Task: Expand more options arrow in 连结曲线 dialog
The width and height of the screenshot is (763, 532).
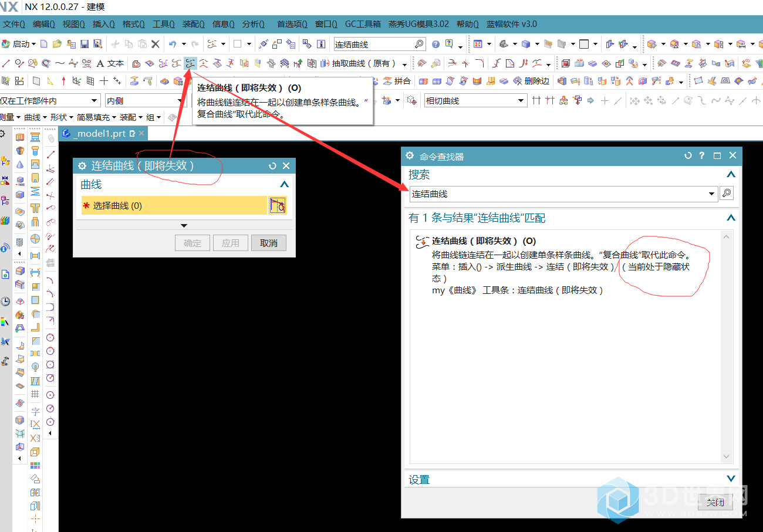Action: click(x=184, y=225)
